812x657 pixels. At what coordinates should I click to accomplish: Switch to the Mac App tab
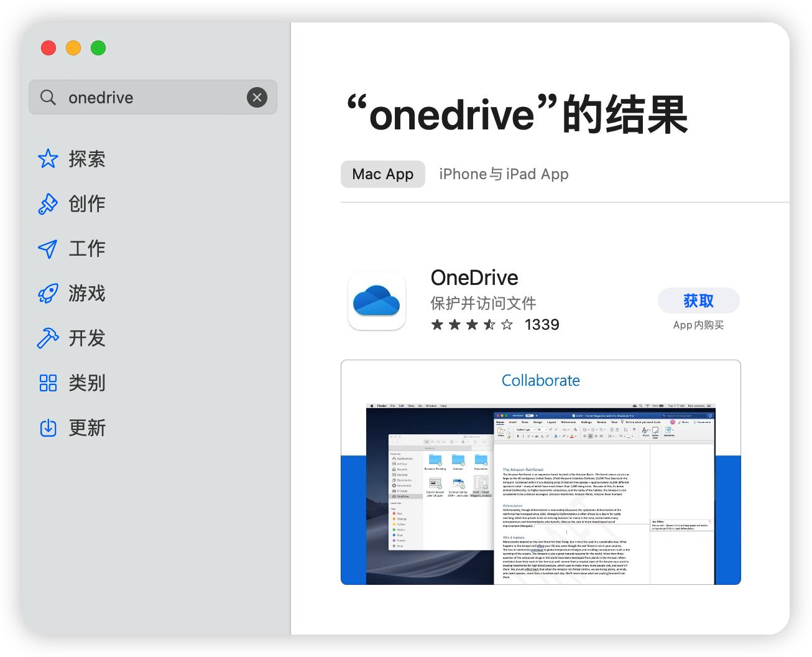(383, 174)
